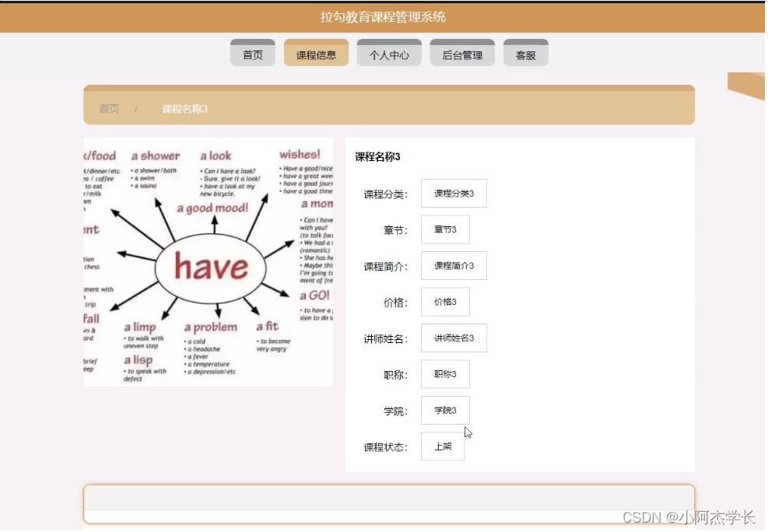
Task: Click the 课程简介: field label
Action: [385, 267]
